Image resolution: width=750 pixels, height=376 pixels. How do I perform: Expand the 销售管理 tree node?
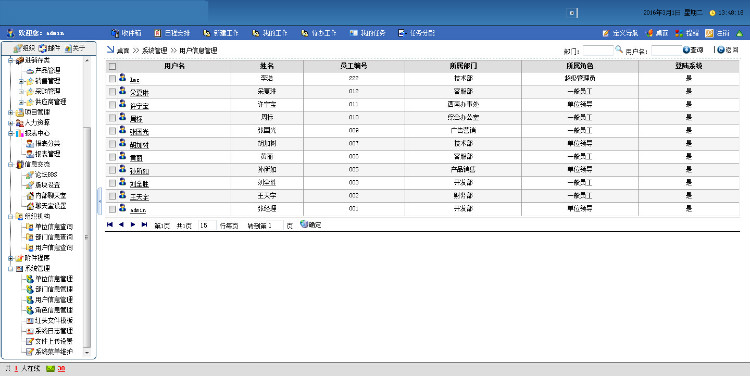coord(21,81)
